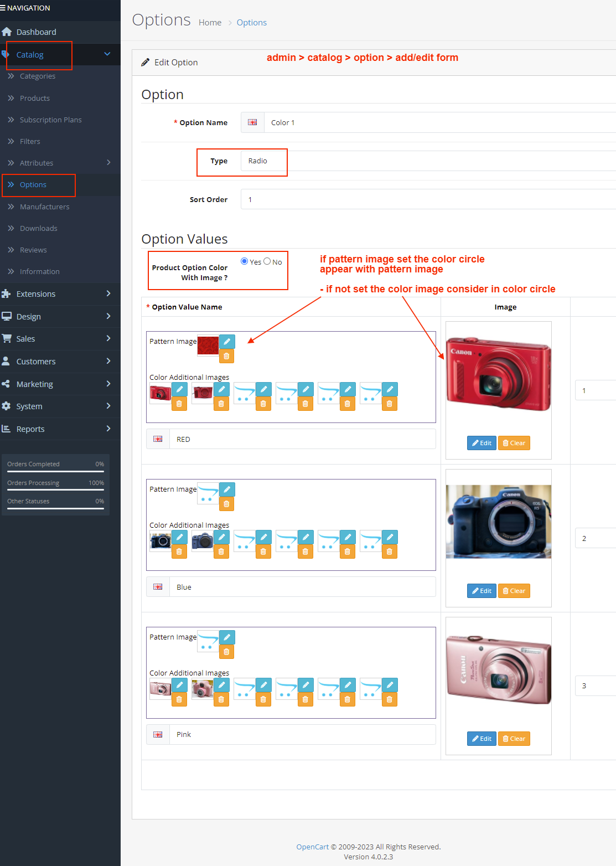This screenshot has height=866, width=616.
Task: Select No for Product Option Color With Image
Action: (x=267, y=261)
